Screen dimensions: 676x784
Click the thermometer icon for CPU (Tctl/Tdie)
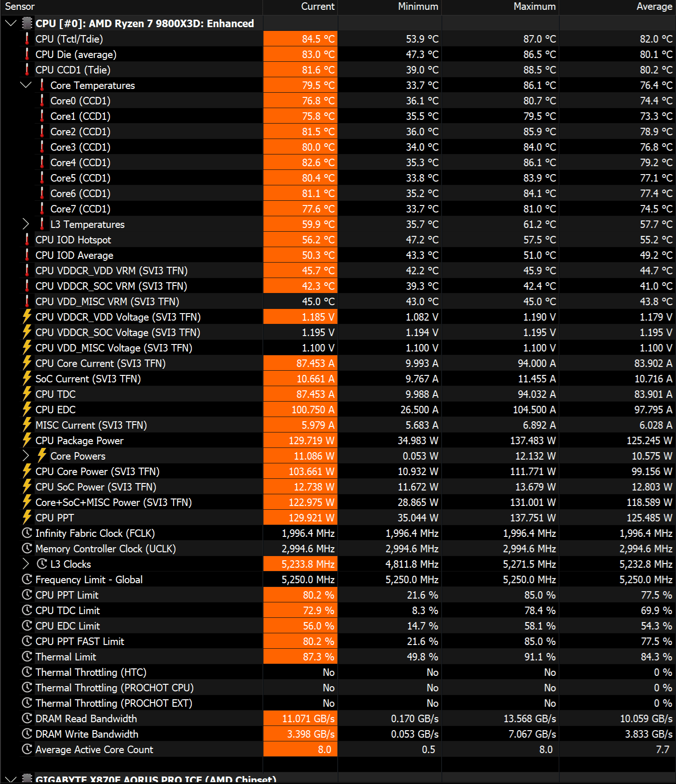(x=27, y=39)
